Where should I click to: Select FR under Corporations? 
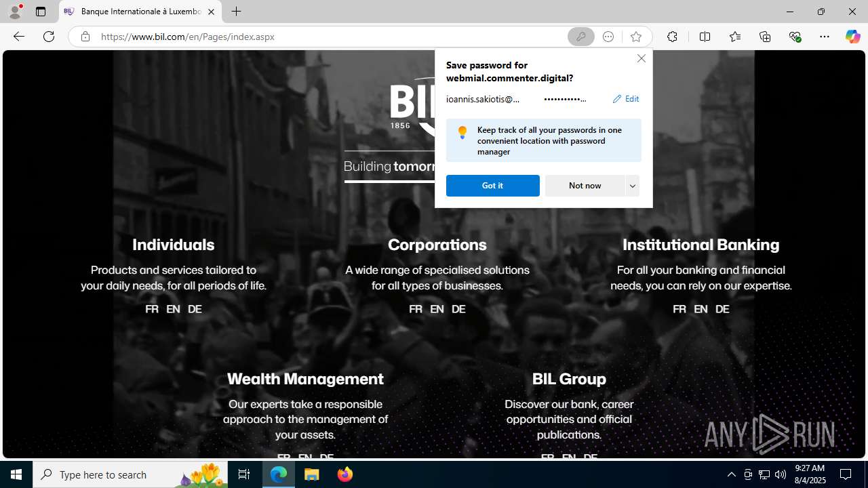pos(416,309)
